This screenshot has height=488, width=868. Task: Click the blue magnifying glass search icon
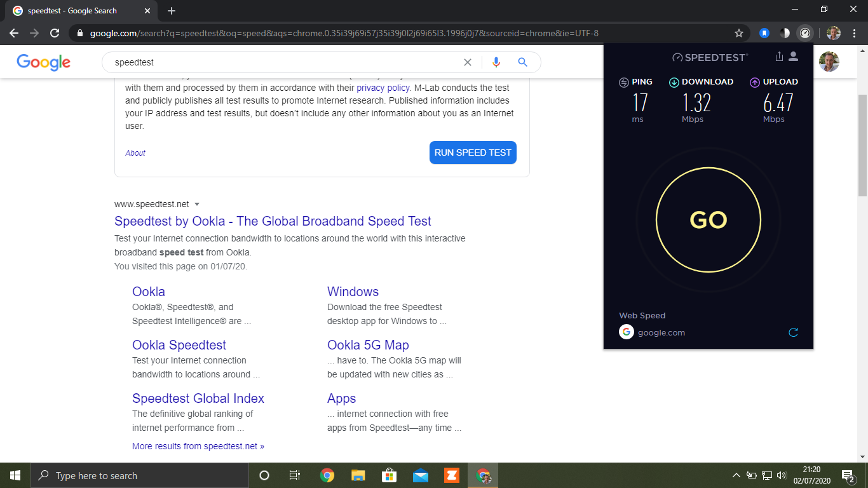[523, 62]
